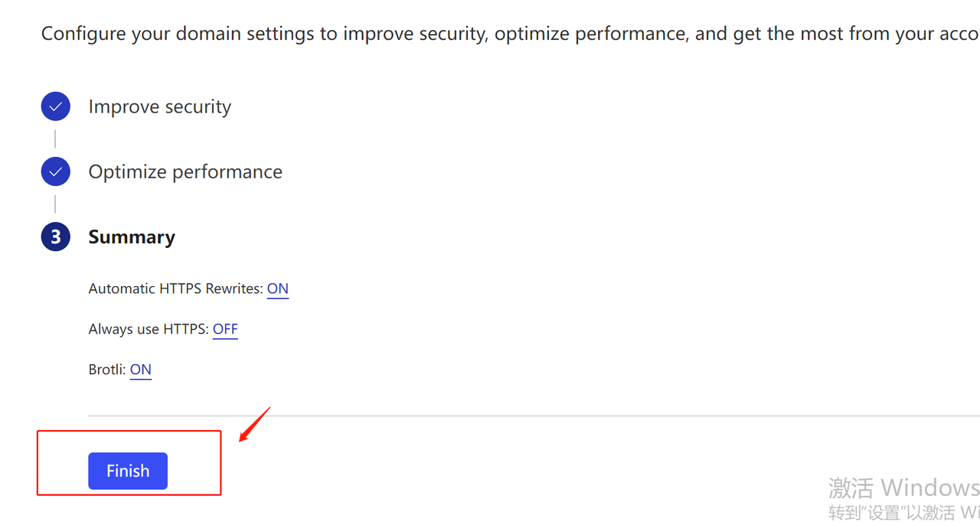This screenshot has height=525, width=980.
Task: Click the Brotli label text
Action: pos(106,370)
